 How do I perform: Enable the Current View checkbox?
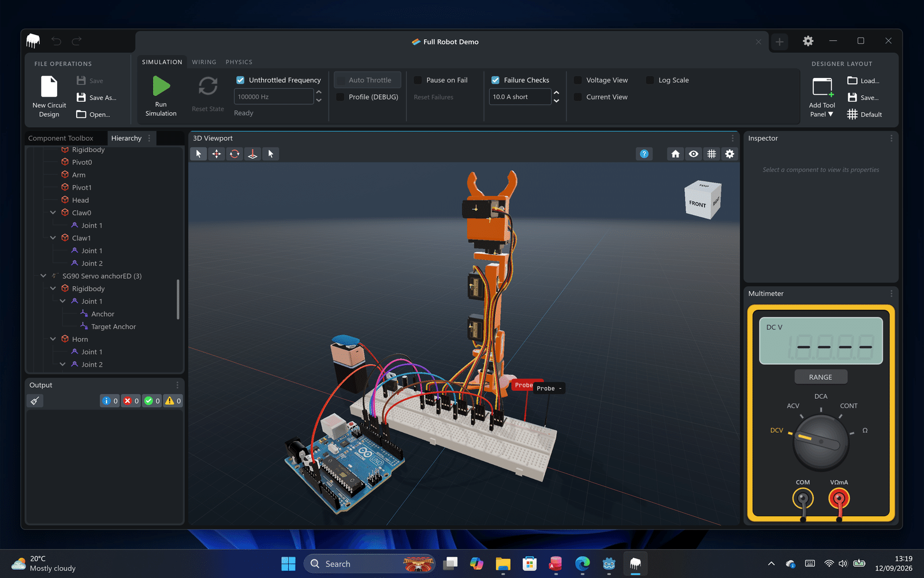click(x=577, y=97)
